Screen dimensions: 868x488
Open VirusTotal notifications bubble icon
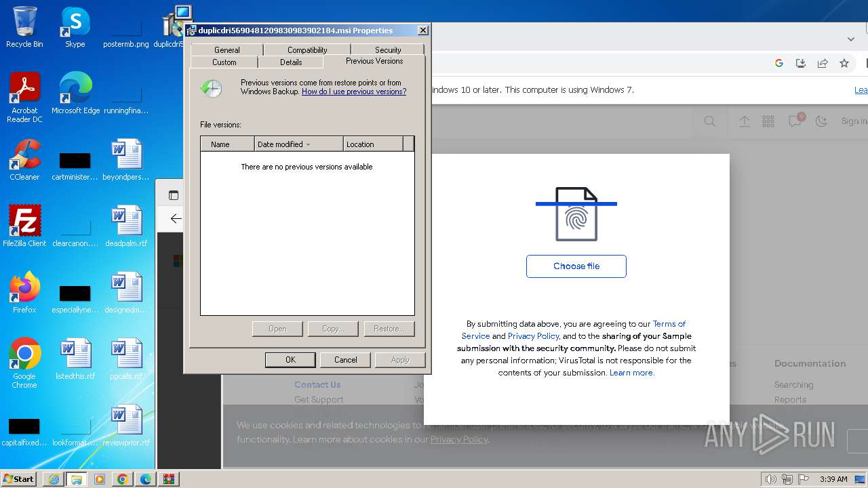pyautogui.click(x=795, y=121)
